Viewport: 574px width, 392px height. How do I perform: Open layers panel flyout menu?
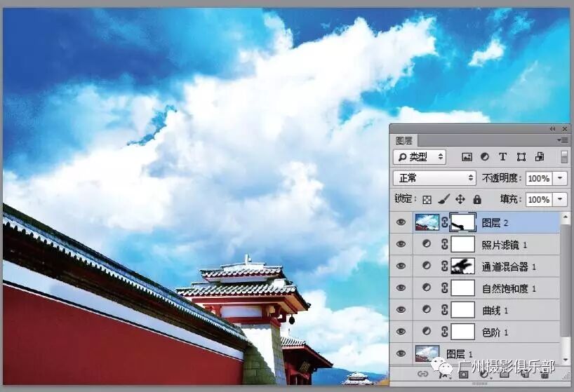coord(563,140)
